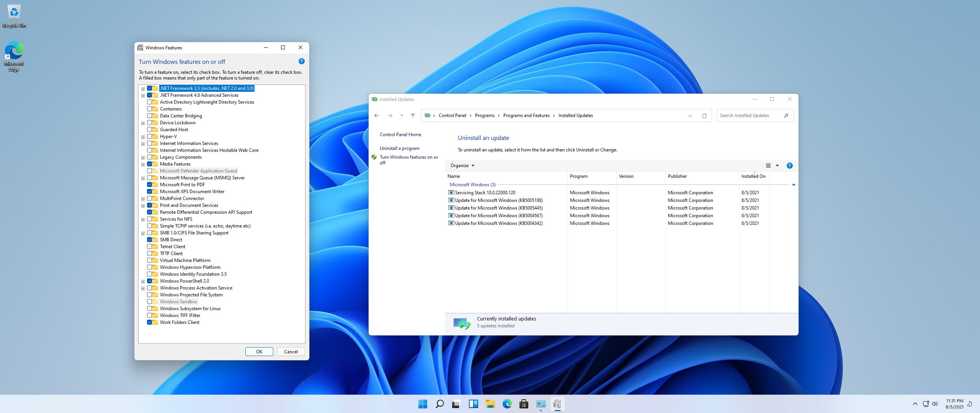Click the Uninstall a program link
The width and height of the screenshot is (980, 413).
point(399,148)
